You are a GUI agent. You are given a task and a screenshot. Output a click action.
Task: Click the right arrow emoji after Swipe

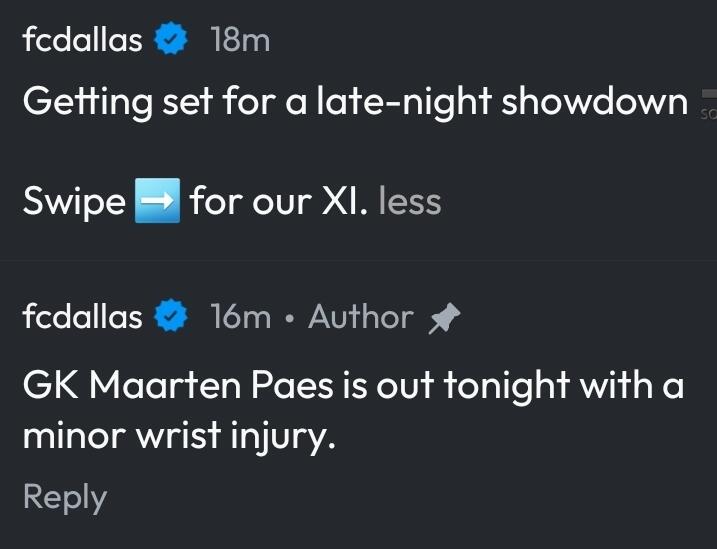(x=157, y=202)
